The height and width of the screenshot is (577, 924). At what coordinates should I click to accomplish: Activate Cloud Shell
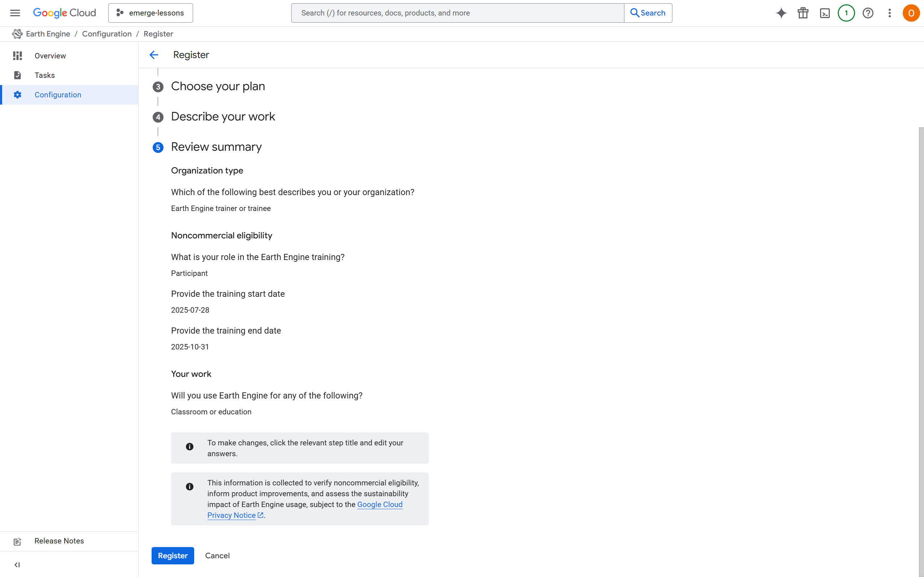coord(824,13)
